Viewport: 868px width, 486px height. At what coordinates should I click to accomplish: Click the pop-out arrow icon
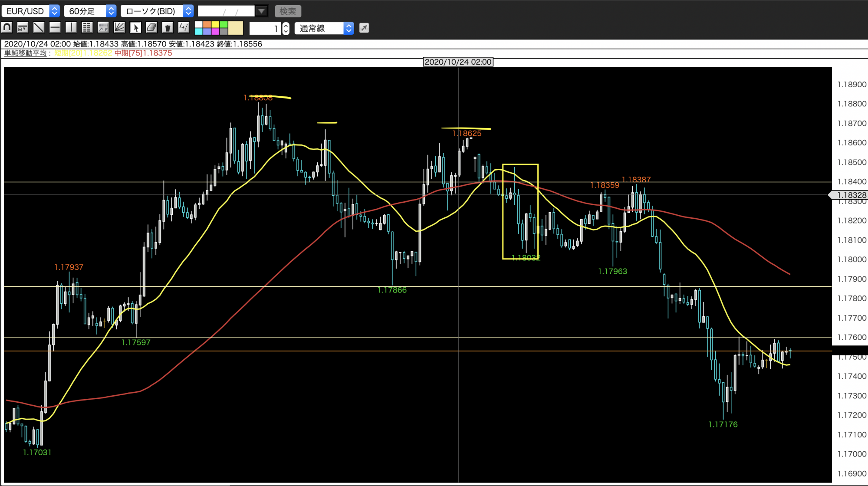(x=364, y=28)
